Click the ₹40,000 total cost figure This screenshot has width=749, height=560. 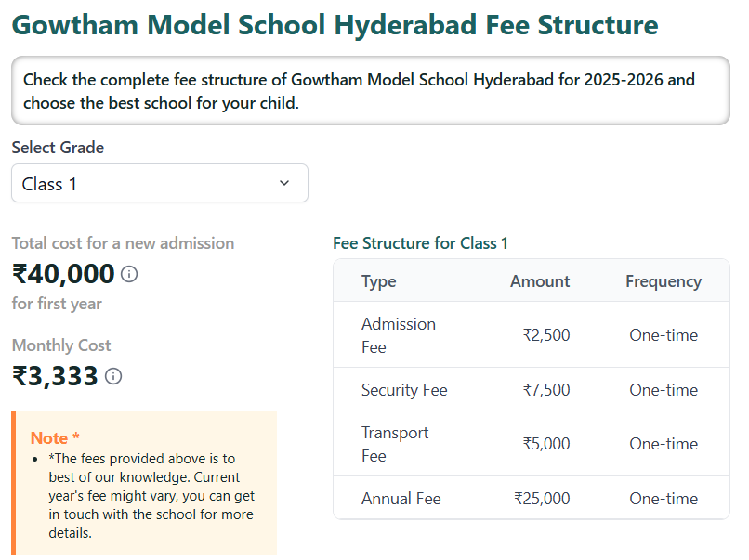(63, 274)
